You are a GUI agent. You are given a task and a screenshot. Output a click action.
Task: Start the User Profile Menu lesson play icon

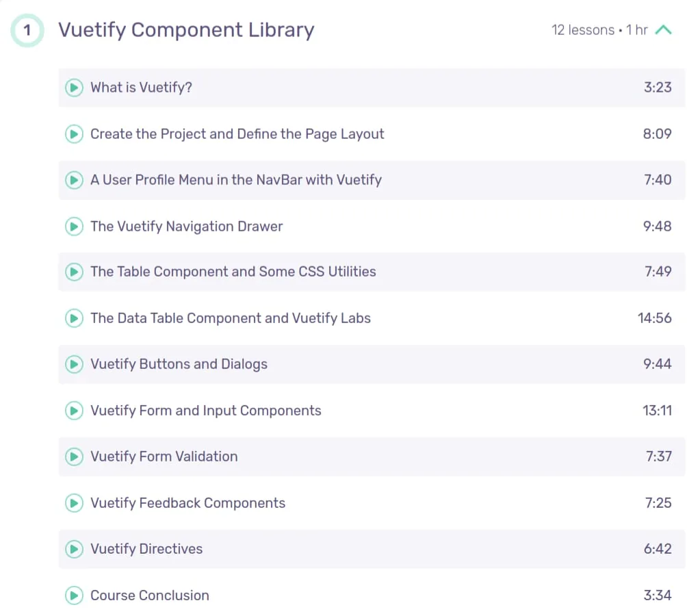point(74,180)
